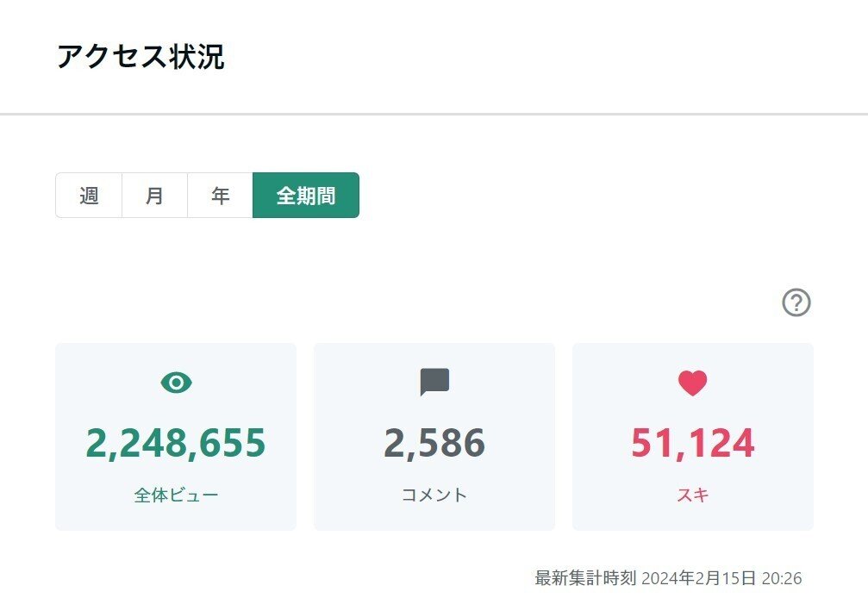Click the アクセス状況 page heading

pos(141,56)
